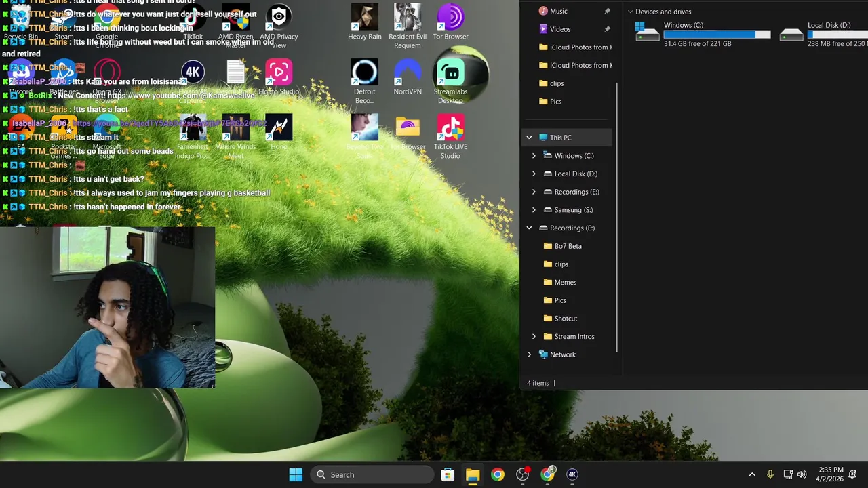Launch AMD Ryzen Master shortcut
This screenshot has width=868, height=488.
pyautogui.click(x=235, y=26)
